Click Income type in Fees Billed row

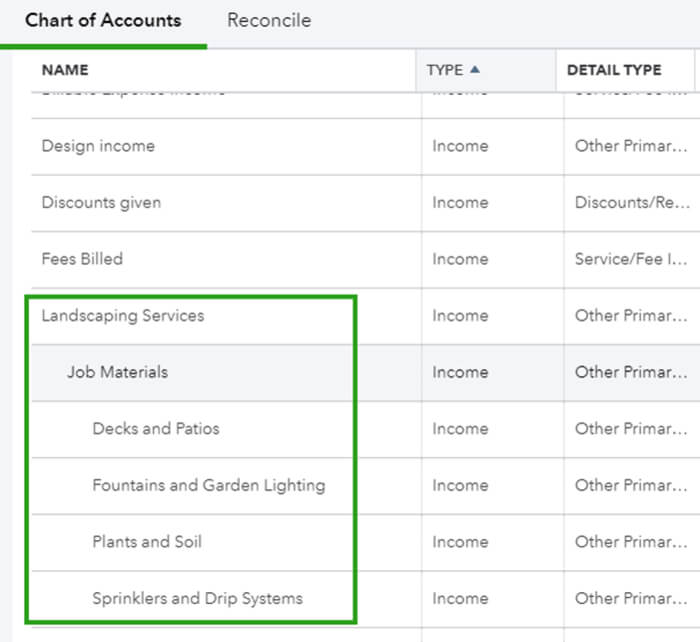460,259
